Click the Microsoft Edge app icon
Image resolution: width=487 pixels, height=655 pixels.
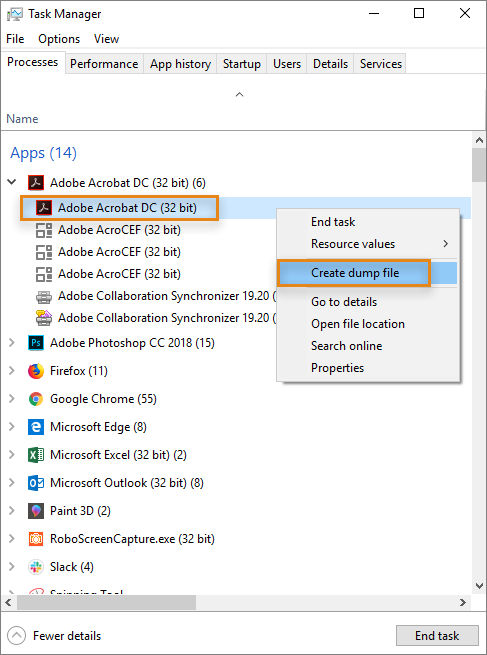[36, 427]
